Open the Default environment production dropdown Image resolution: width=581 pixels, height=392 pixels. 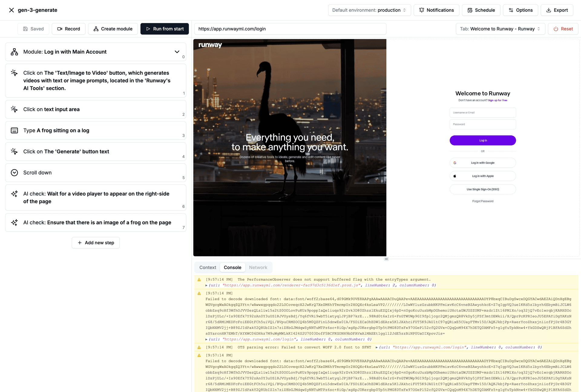pyautogui.click(x=369, y=10)
